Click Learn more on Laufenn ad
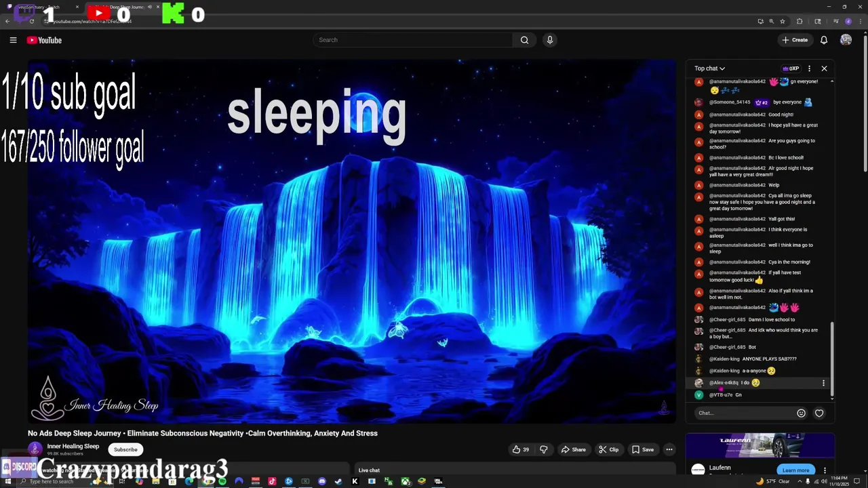Viewport: 868px width, 488px height. [795, 470]
